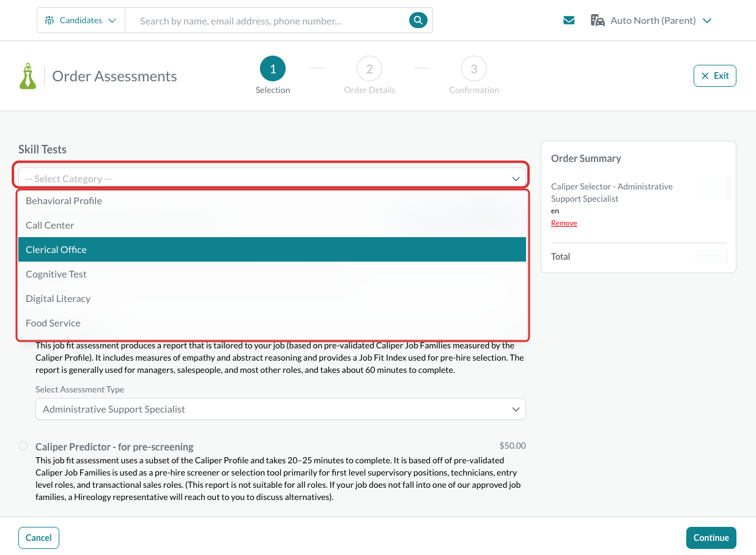Pick Cognitive Test from the list
The image size is (756, 555).
(272, 274)
